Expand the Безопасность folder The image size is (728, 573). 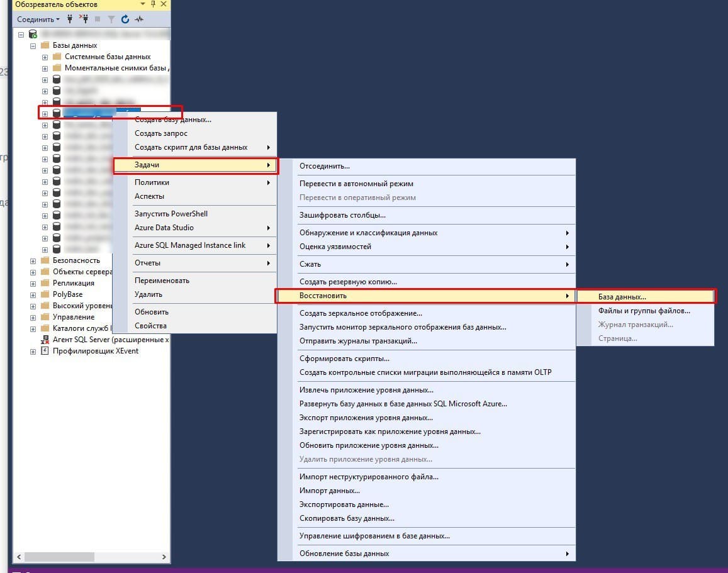33,260
